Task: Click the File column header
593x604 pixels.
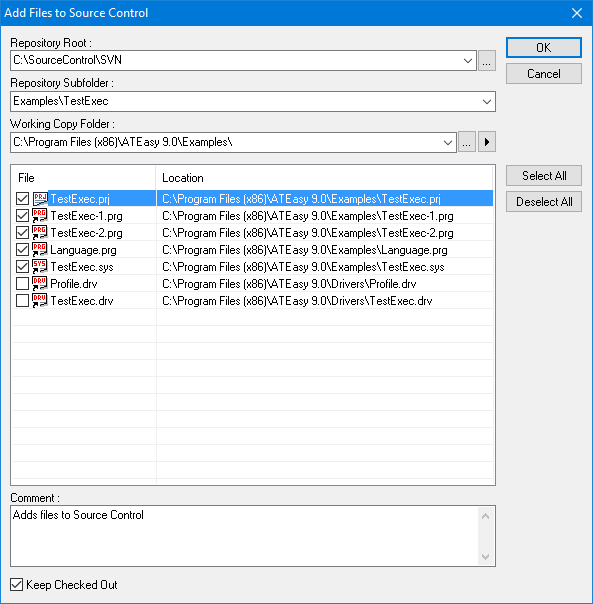Action: [83, 178]
